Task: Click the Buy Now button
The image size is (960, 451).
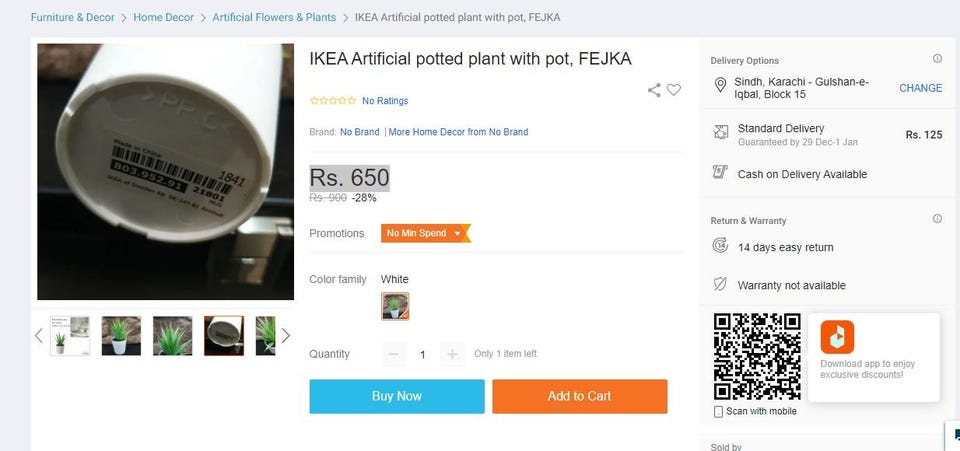Action: tap(397, 396)
